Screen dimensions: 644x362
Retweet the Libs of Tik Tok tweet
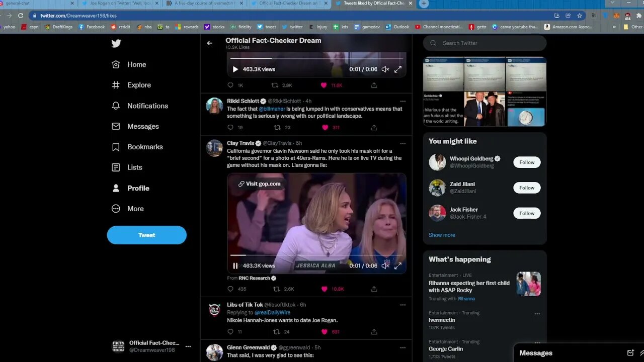[277, 332]
